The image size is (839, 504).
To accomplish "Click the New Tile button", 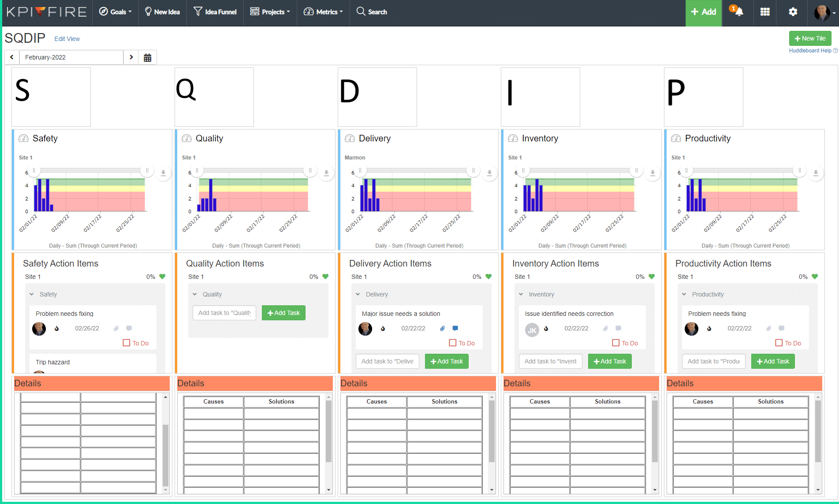I will click(x=810, y=38).
